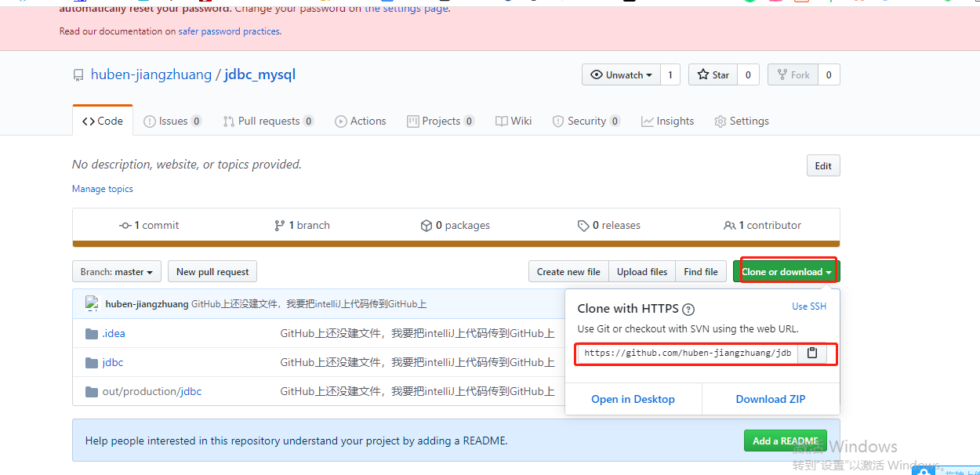Click the Manage topics link

coord(103,189)
